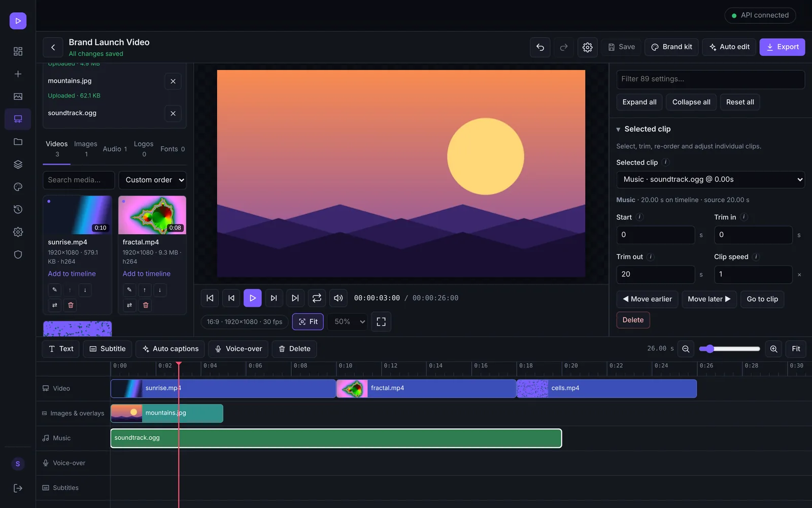Click Collapse all settings

[691, 102]
